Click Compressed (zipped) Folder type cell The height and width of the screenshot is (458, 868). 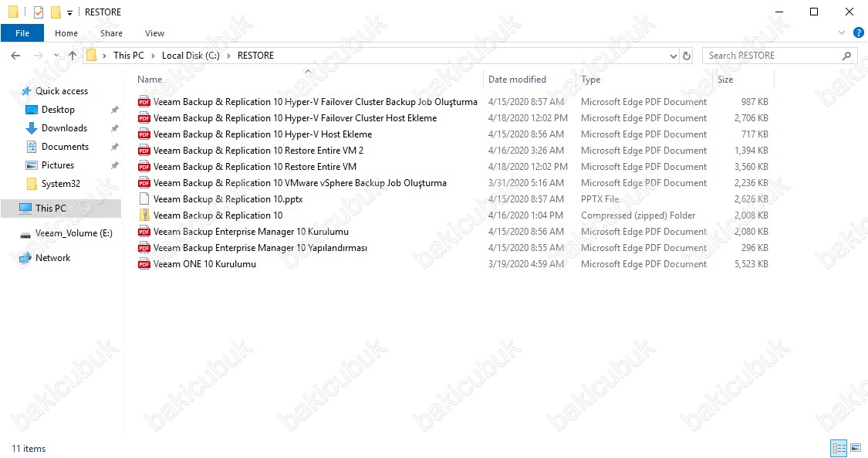click(x=638, y=215)
